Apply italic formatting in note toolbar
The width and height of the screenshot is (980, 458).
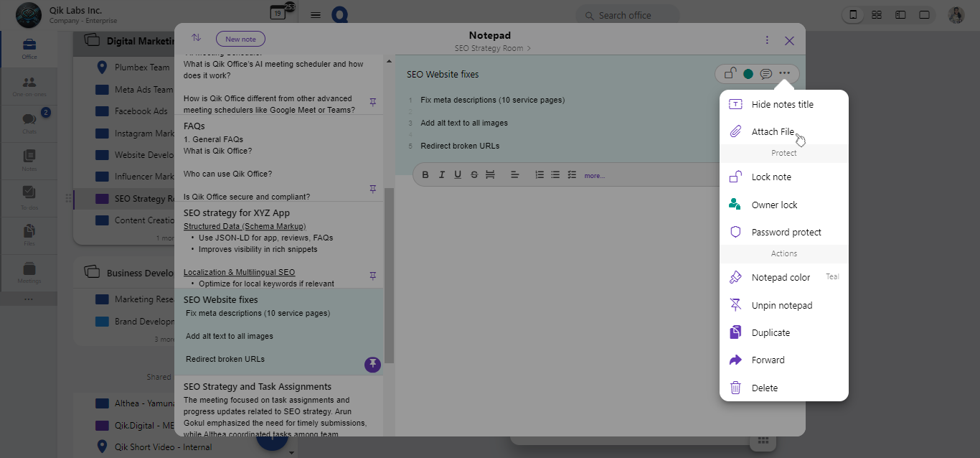442,175
